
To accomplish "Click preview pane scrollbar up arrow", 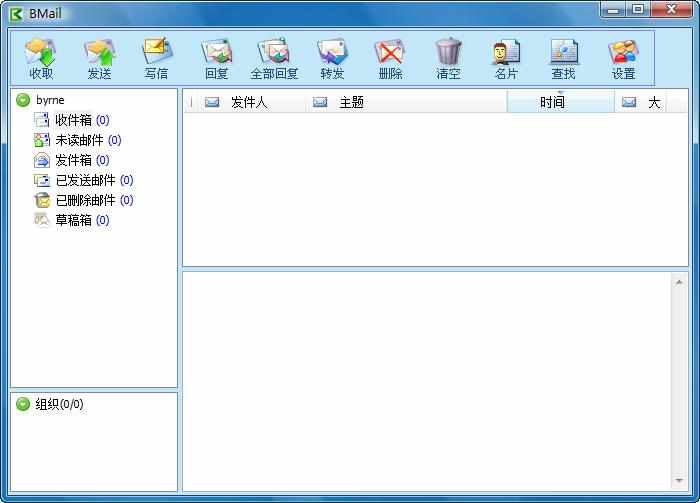I will pyautogui.click(x=679, y=282).
